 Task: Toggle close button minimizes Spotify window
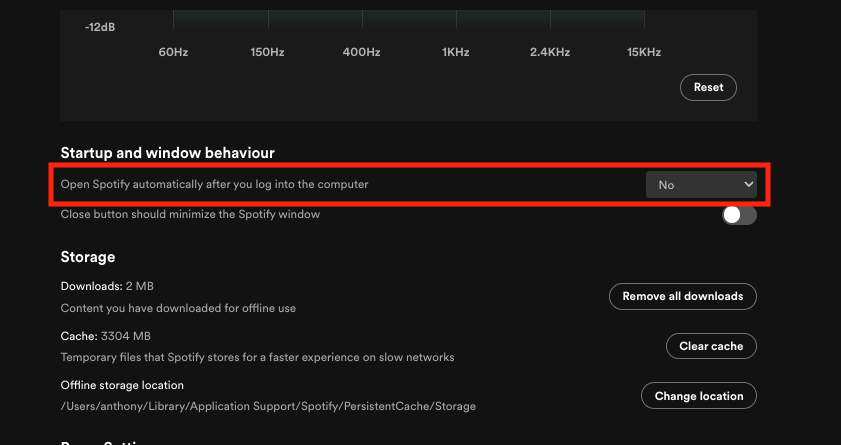tap(739, 215)
